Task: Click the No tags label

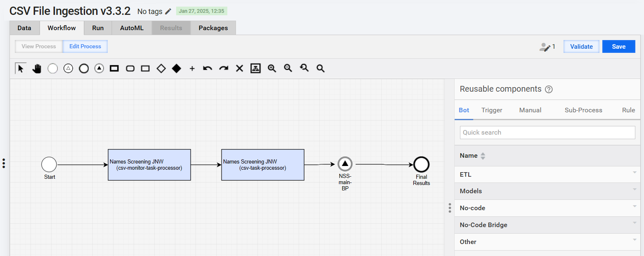Action: click(x=150, y=12)
